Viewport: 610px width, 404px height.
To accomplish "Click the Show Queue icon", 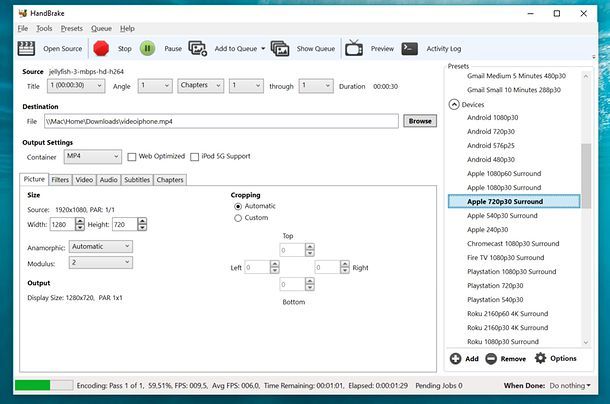I will pyautogui.click(x=280, y=49).
